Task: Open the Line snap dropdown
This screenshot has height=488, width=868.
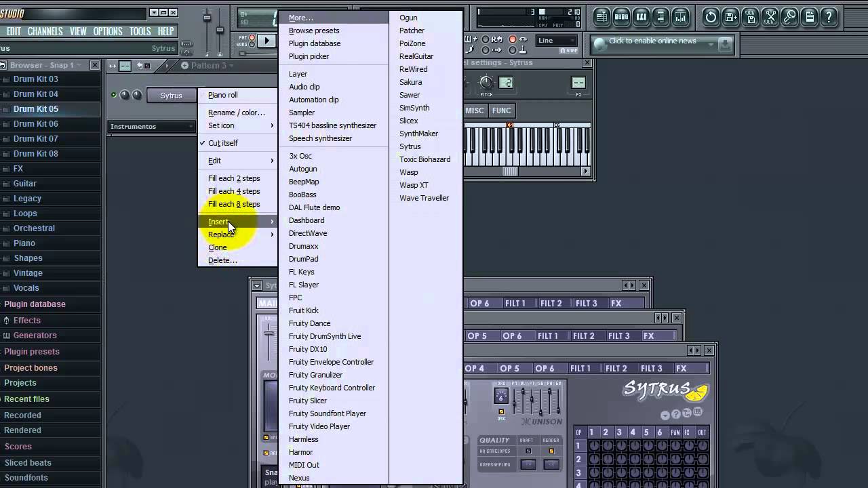Action: pos(555,41)
